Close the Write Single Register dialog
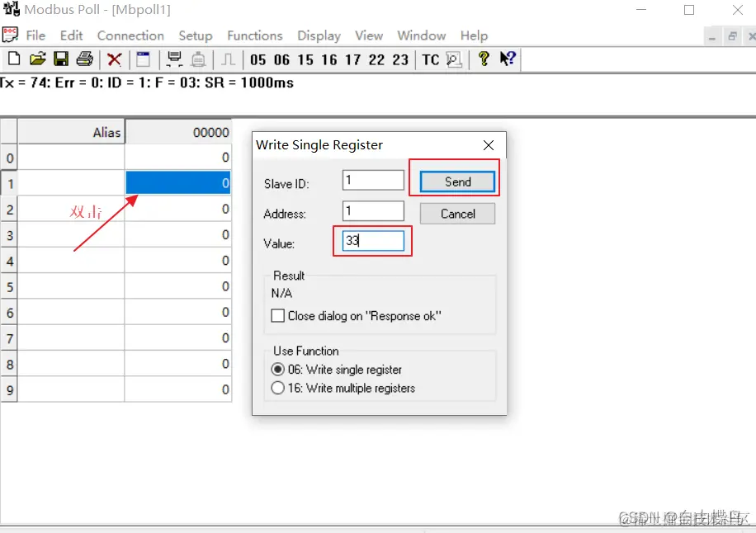The image size is (756, 533). click(489, 145)
